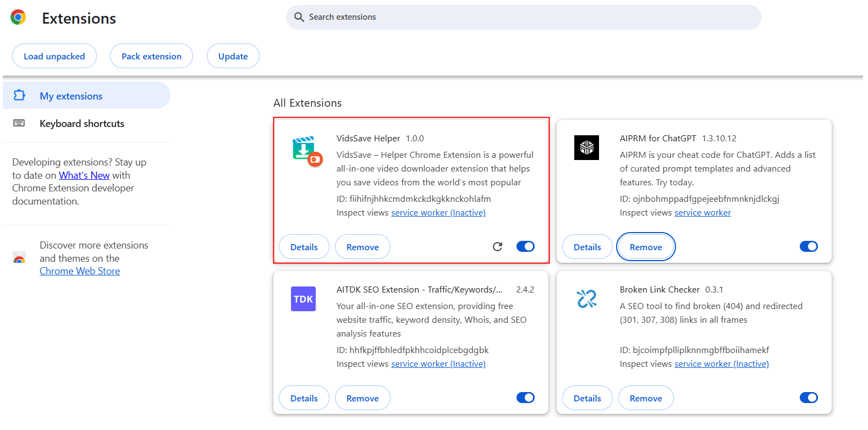Click the Update button
The image size is (868, 430).
tap(233, 56)
